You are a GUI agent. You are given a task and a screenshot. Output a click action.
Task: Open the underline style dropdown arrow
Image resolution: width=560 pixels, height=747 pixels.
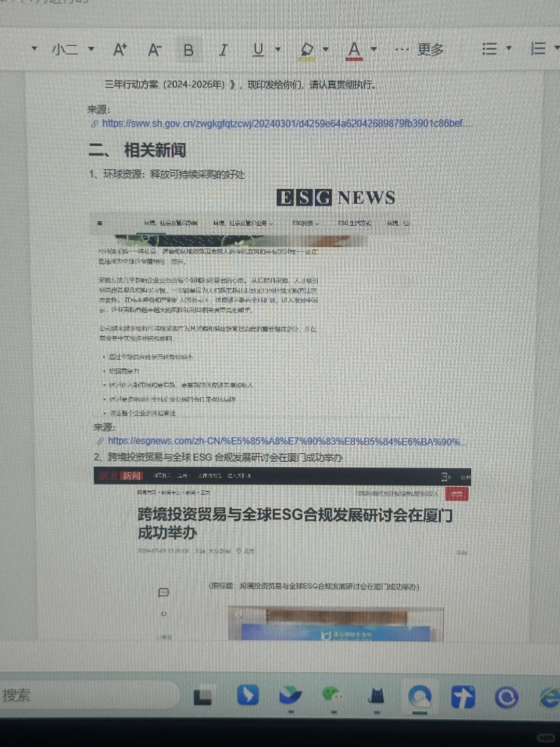pos(278,49)
